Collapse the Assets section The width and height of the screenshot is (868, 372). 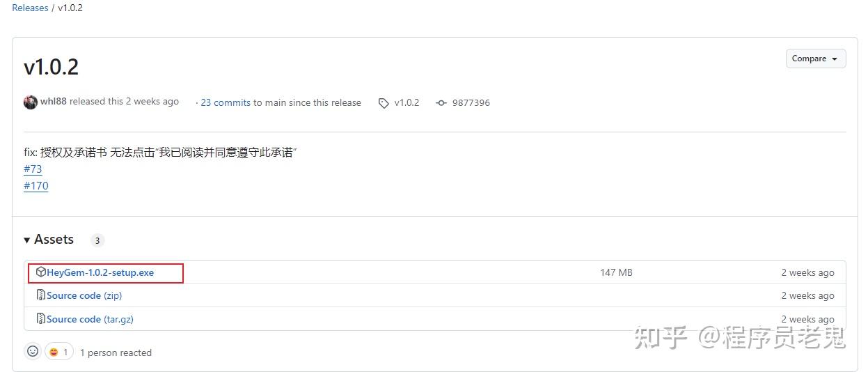49,240
